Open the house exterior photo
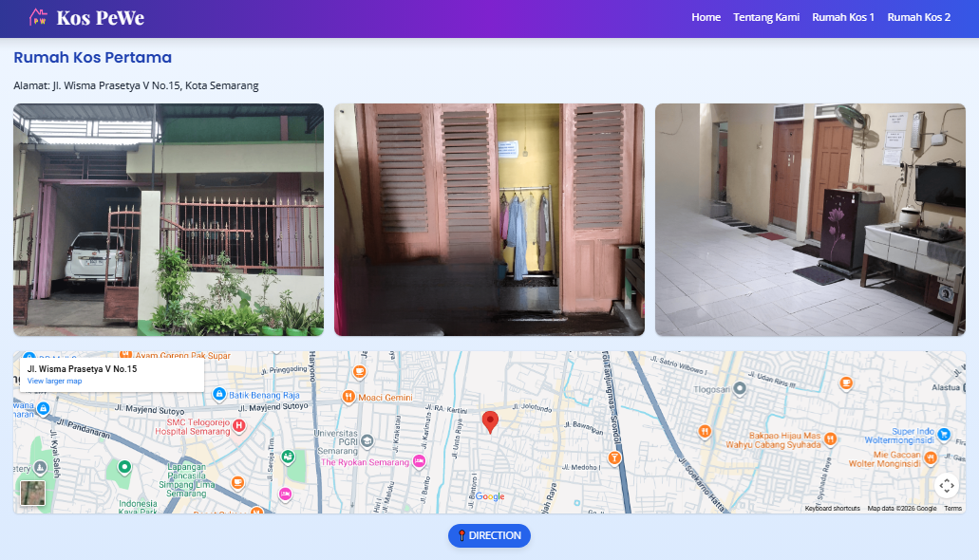Image resolution: width=979 pixels, height=560 pixels. (x=167, y=219)
